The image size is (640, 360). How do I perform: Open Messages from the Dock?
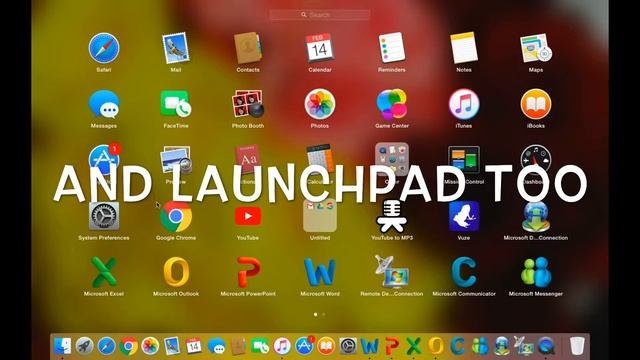click(x=216, y=346)
